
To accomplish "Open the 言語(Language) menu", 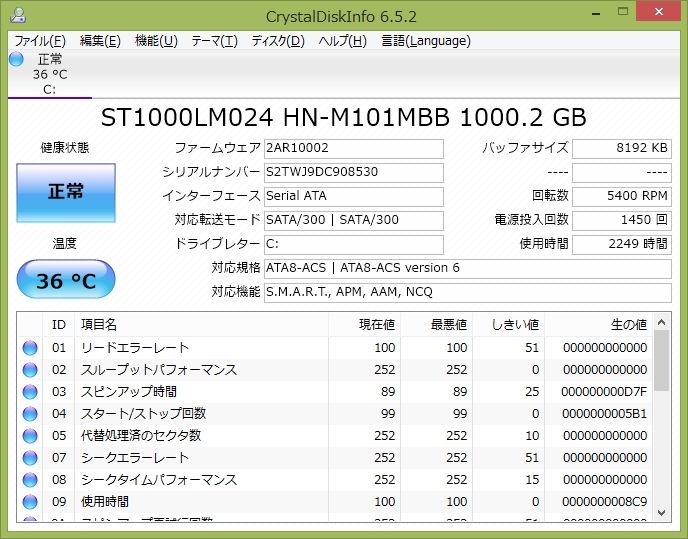I will [x=426, y=41].
